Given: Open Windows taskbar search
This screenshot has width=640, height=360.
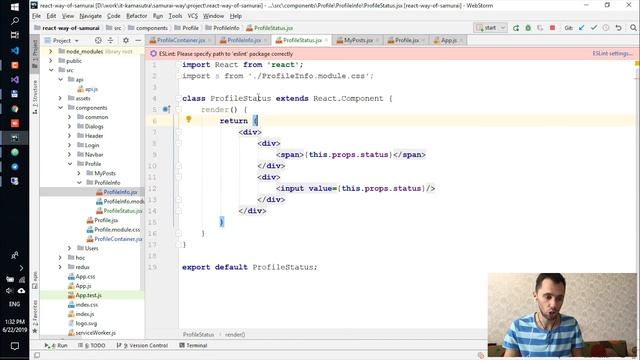Looking at the screenshot, I should pyautogui.click(x=15, y=21).
